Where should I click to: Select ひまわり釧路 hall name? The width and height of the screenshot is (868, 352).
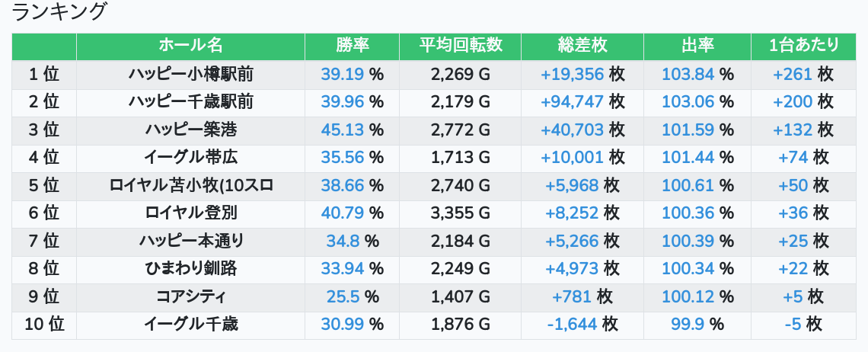pos(190,269)
